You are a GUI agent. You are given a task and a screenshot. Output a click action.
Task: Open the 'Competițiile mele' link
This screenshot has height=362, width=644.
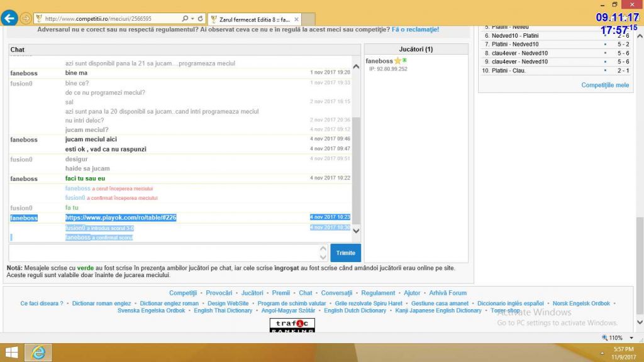604,85
